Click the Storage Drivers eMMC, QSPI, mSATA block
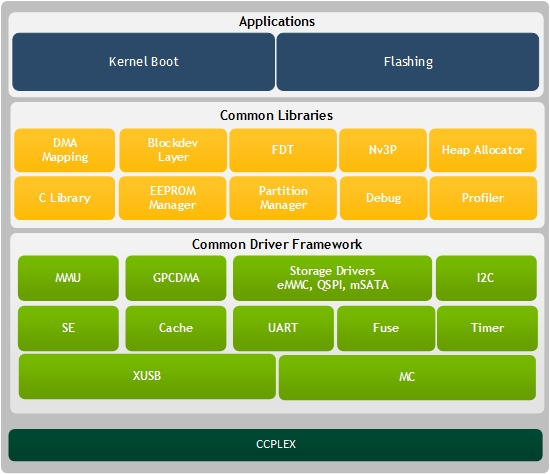Viewport: 550px width, 474px height. click(x=332, y=278)
